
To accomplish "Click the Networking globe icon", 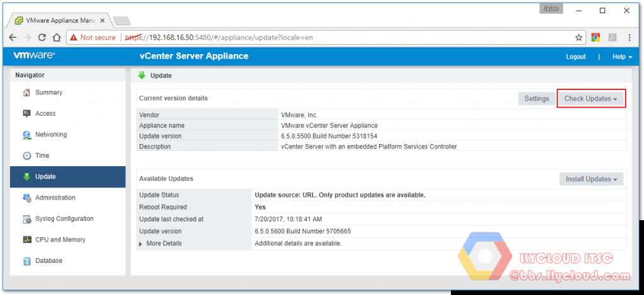I will pos(26,135).
